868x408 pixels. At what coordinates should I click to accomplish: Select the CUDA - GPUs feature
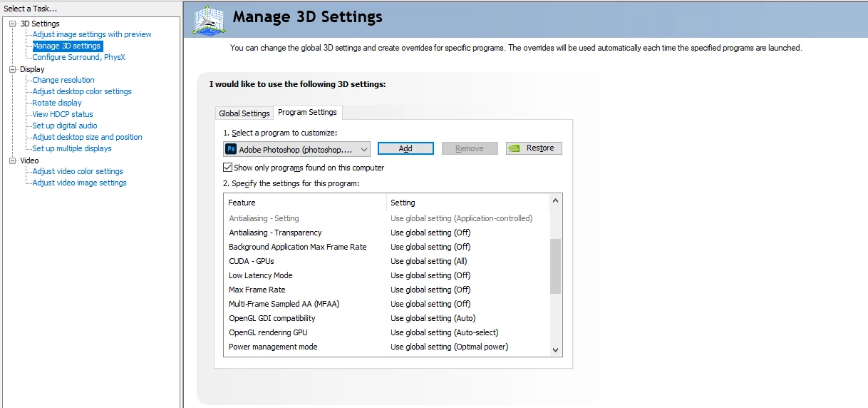click(x=251, y=261)
